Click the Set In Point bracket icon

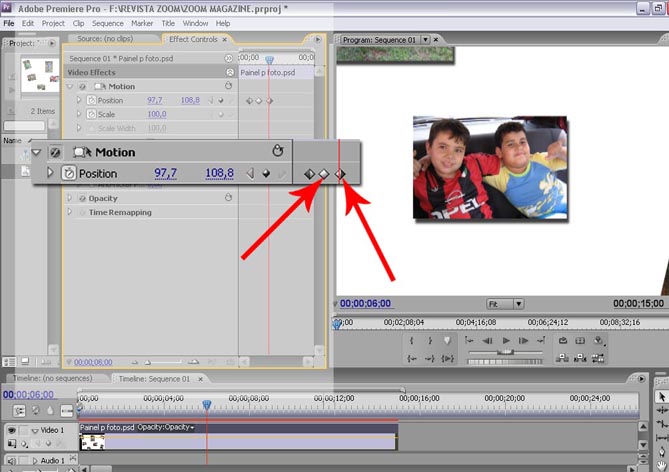tap(413, 340)
